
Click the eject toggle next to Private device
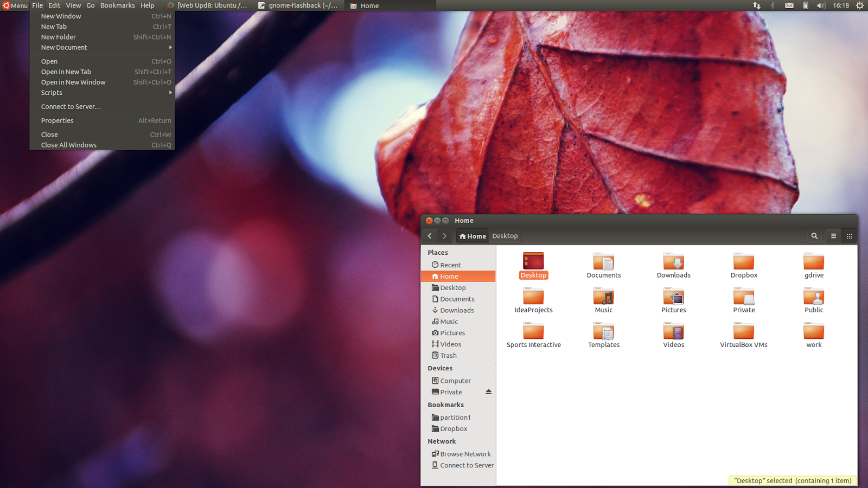489,391
